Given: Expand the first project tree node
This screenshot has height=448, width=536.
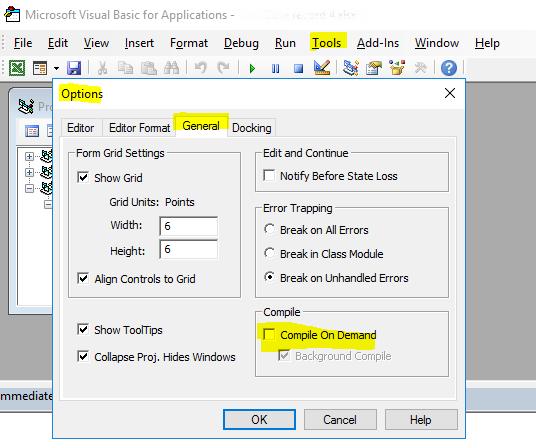Looking at the screenshot, I should [29, 157].
